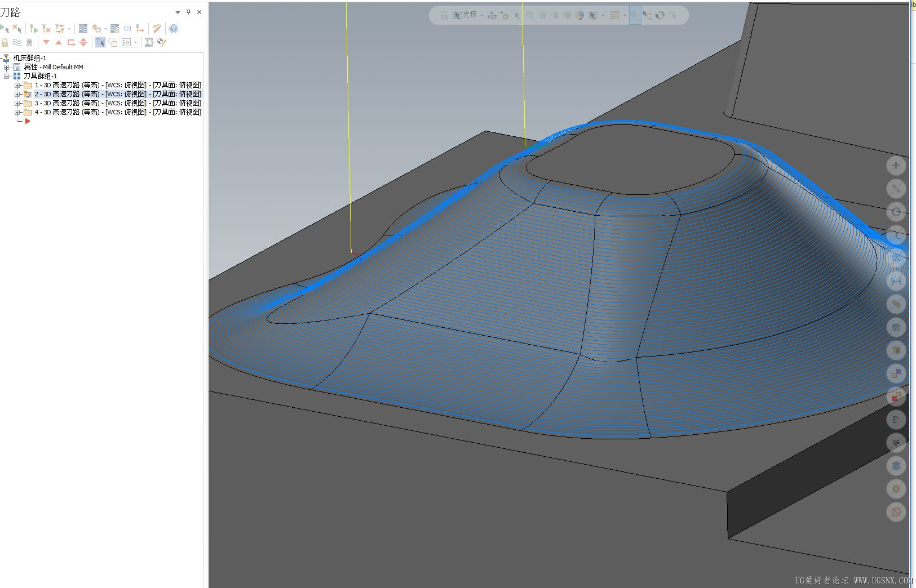Open 光标 cursor AutoCursor dropdown
Image resolution: width=916 pixels, height=588 pixels.
point(481,15)
